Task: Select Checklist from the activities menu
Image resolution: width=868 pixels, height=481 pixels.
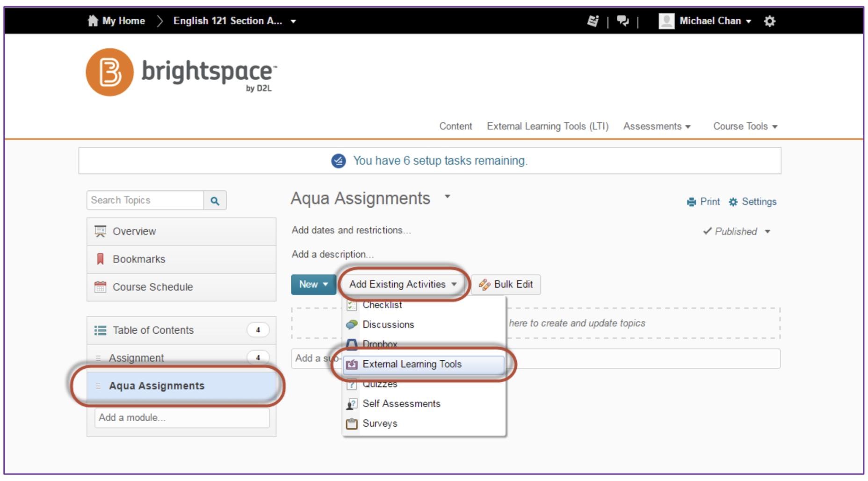Action: [424, 305]
